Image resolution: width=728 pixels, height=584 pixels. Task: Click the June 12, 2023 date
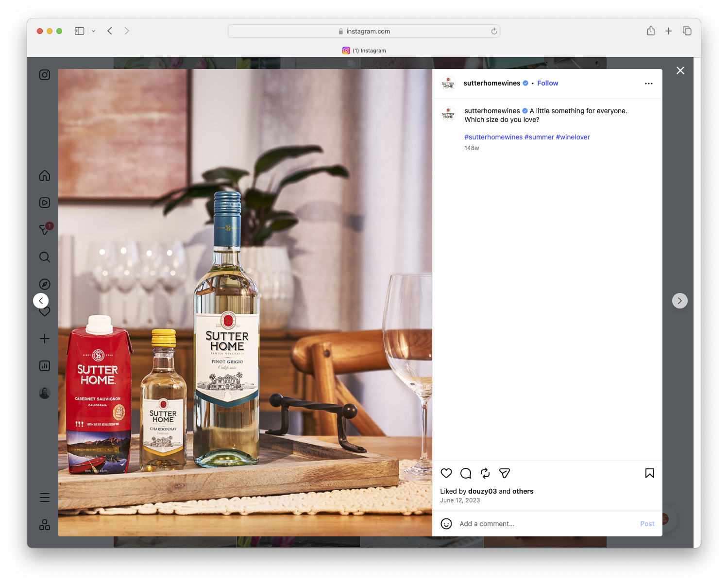[x=460, y=500]
